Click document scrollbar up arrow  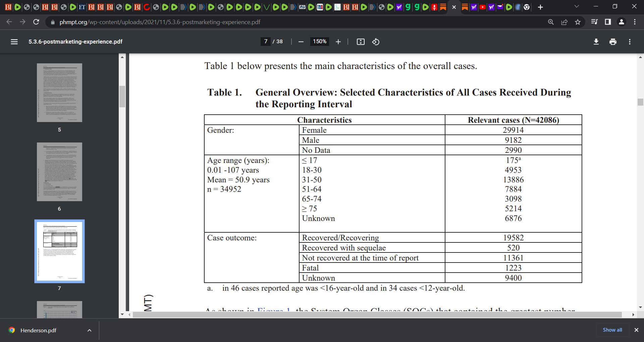(640, 57)
